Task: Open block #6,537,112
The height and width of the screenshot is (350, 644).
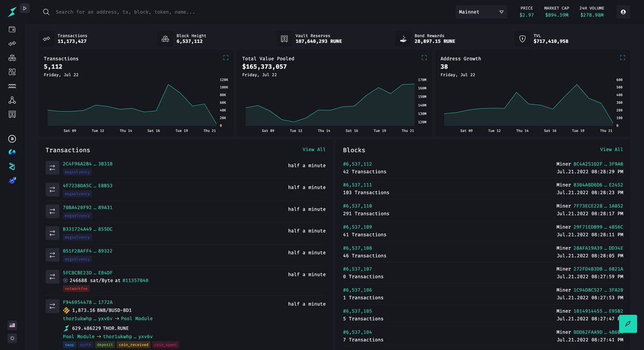Action: (357, 164)
